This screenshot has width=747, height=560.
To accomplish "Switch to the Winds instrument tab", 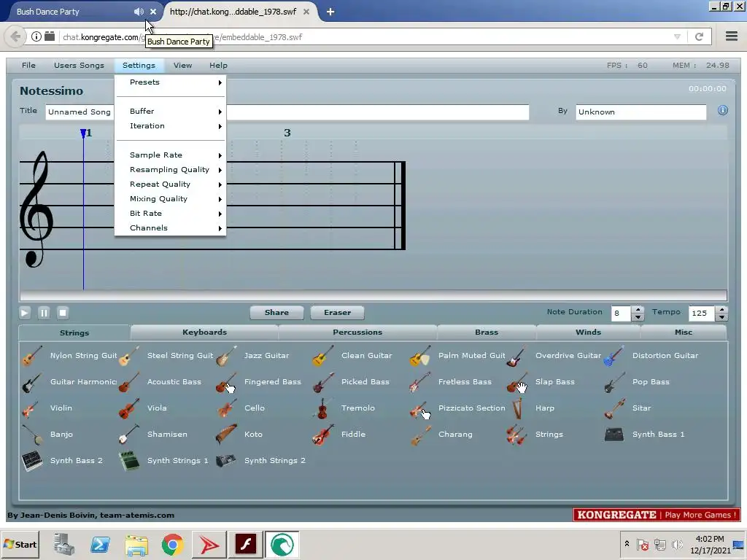I will tap(589, 332).
